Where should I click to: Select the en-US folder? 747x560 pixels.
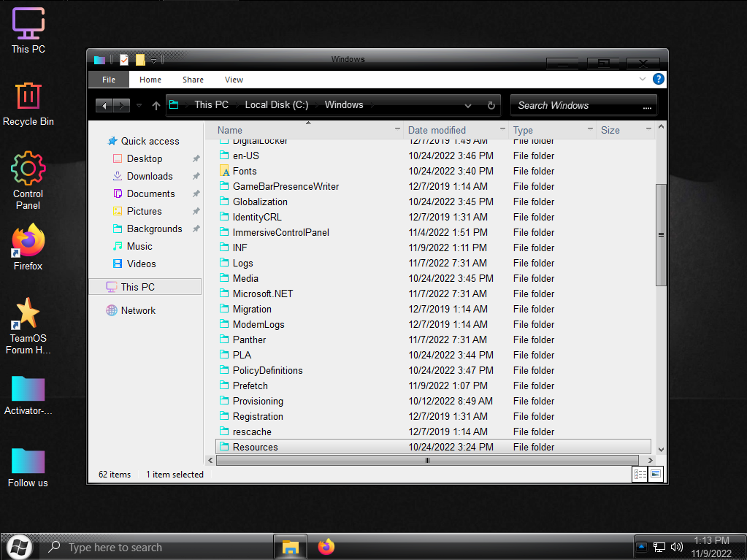246,156
